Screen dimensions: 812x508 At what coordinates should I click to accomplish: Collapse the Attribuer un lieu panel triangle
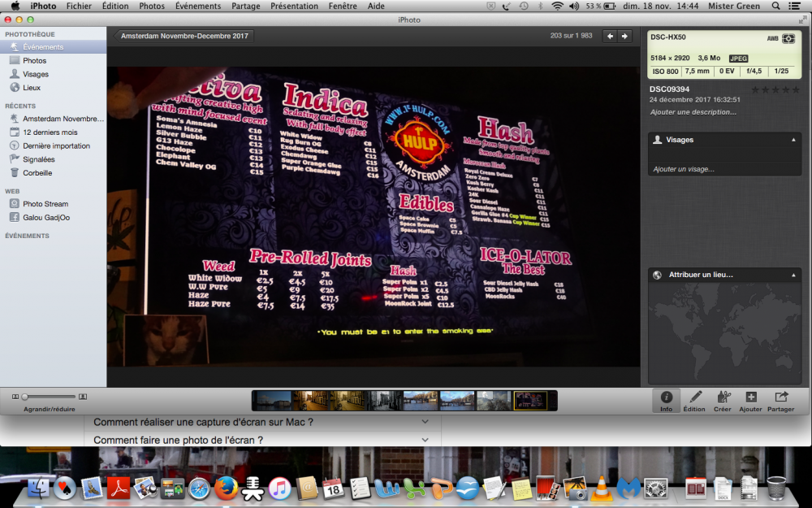click(x=793, y=276)
